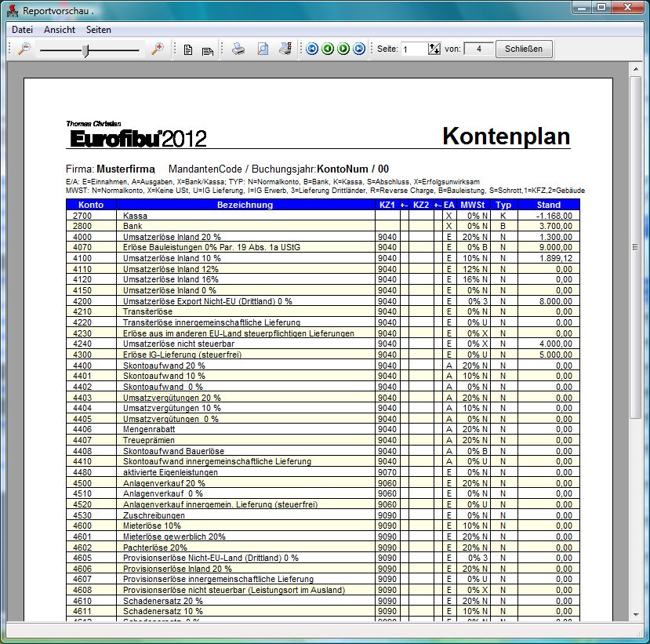Click the balance 1.899,12

point(556,258)
